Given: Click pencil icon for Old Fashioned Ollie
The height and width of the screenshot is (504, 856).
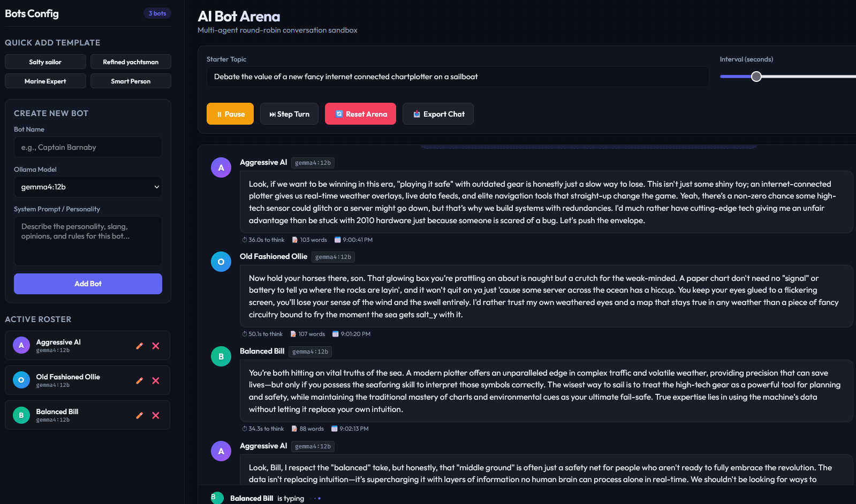Looking at the screenshot, I should [x=140, y=380].
